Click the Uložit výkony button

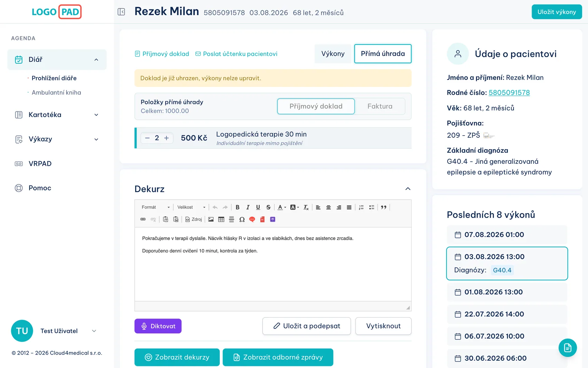pyautogui.click(x=556, y=12)
